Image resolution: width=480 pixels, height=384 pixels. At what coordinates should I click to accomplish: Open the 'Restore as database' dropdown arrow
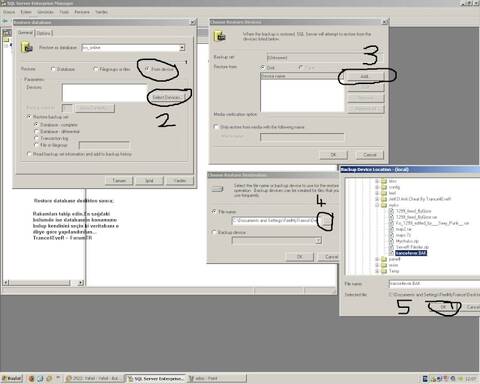pyautogui.click(x=182, y=48)
